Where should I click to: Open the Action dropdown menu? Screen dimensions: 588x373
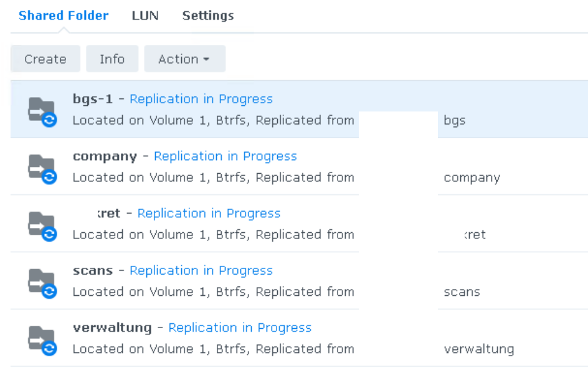[184, 59]
